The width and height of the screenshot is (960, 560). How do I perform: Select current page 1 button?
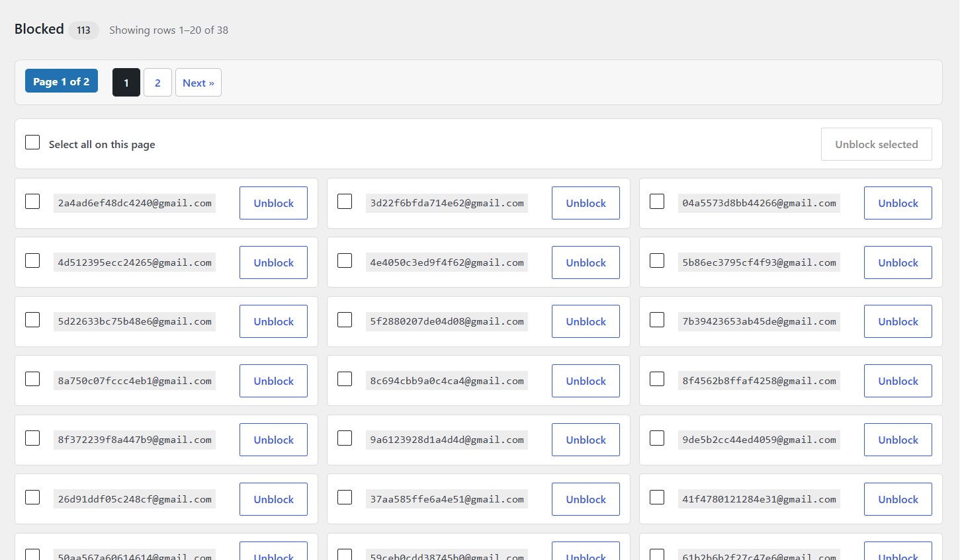[126, 83]
